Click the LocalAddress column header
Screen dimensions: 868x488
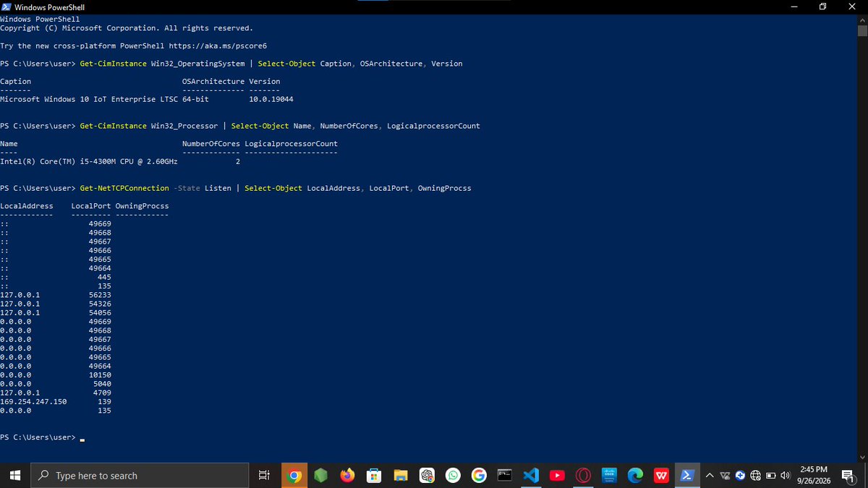(27, 206)
